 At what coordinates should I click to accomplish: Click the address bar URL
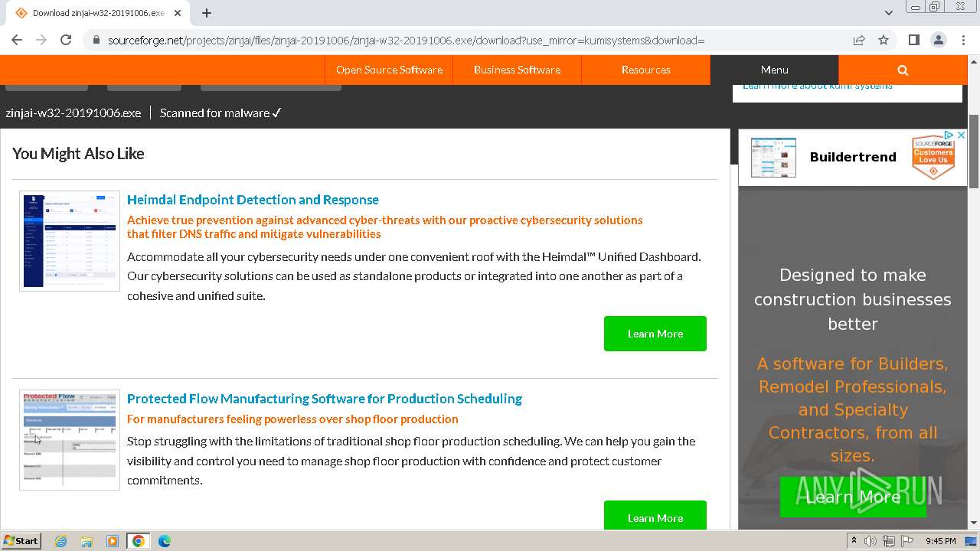(x=406, y=41)
